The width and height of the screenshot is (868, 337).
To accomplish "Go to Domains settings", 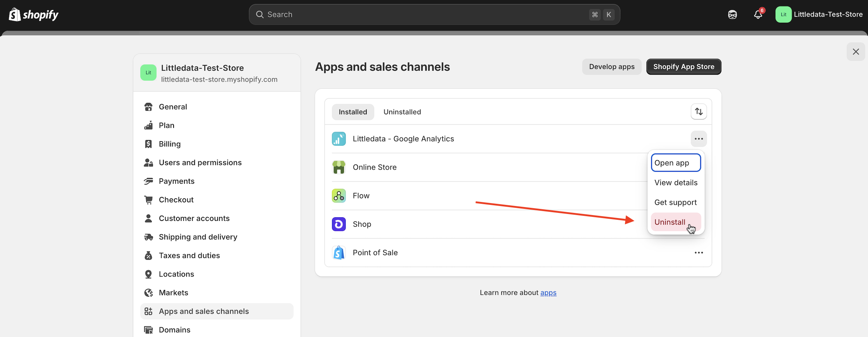I will tap(216, 330).
